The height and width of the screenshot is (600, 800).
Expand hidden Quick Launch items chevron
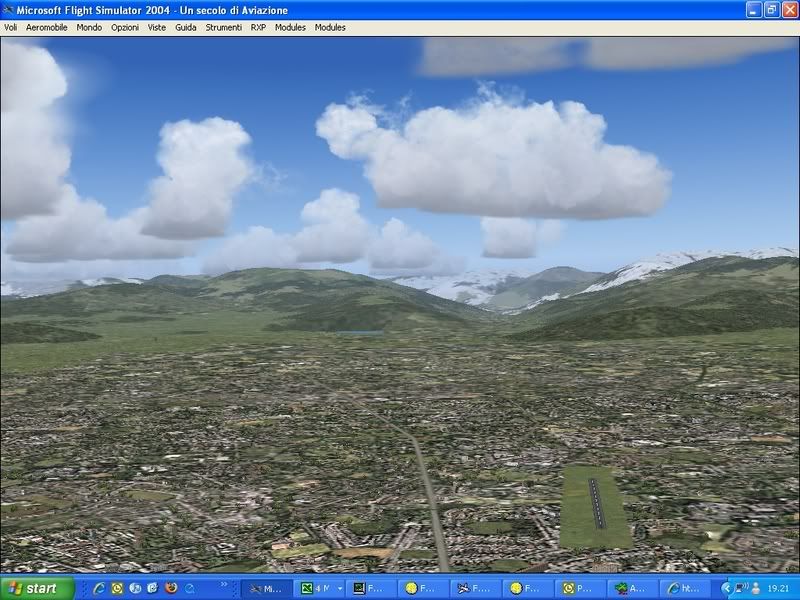tap(223, 584)
